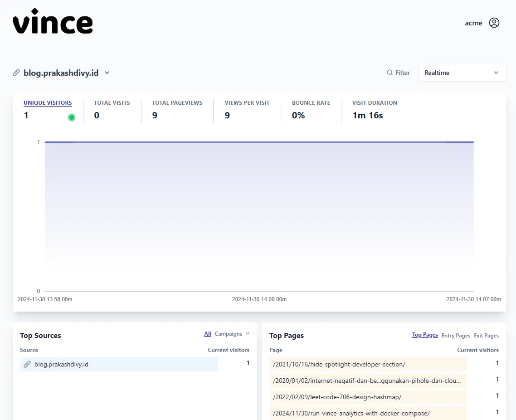
Task: Click the acme account name
Action: [473, 23]
